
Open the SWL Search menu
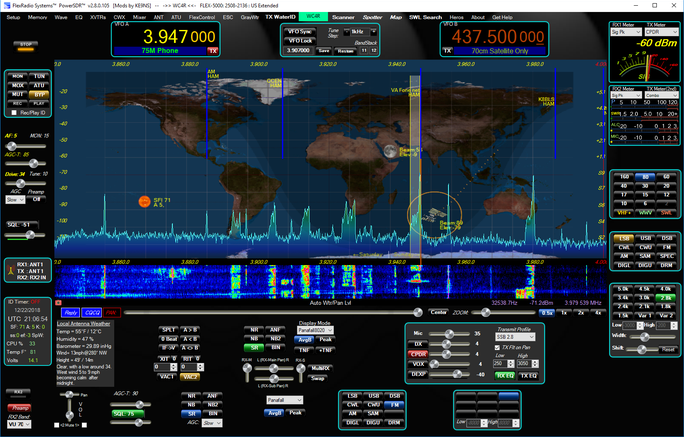[425, 17]
